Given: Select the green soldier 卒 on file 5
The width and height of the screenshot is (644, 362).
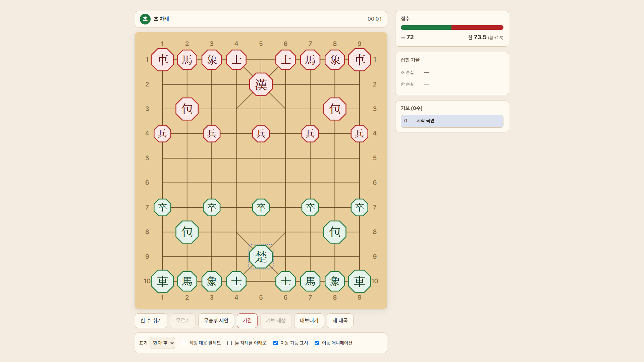Looking at the screenshot, I should 261,207.
